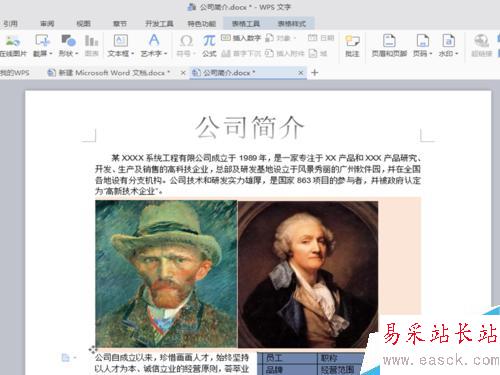
Task: Click the date (日期) item
Action: click(x=321, y=38)
